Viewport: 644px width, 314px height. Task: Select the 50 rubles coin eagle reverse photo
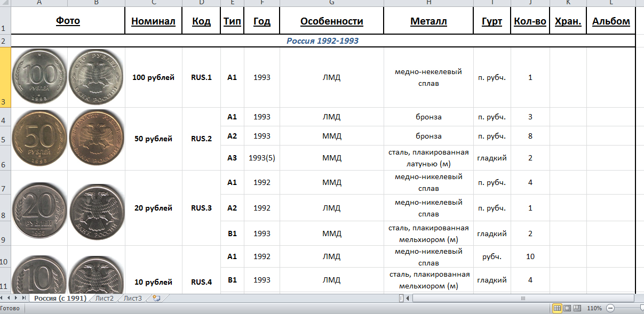[x=97, y=138]
